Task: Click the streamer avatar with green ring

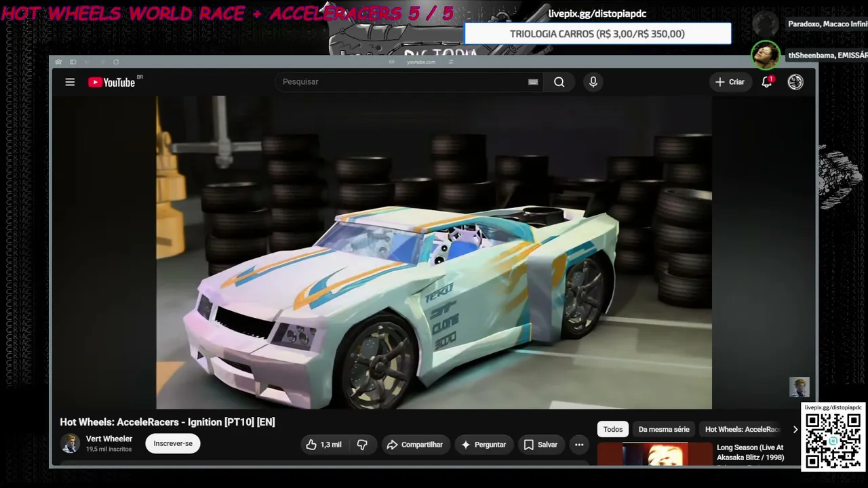Action: tap(766, 55)
